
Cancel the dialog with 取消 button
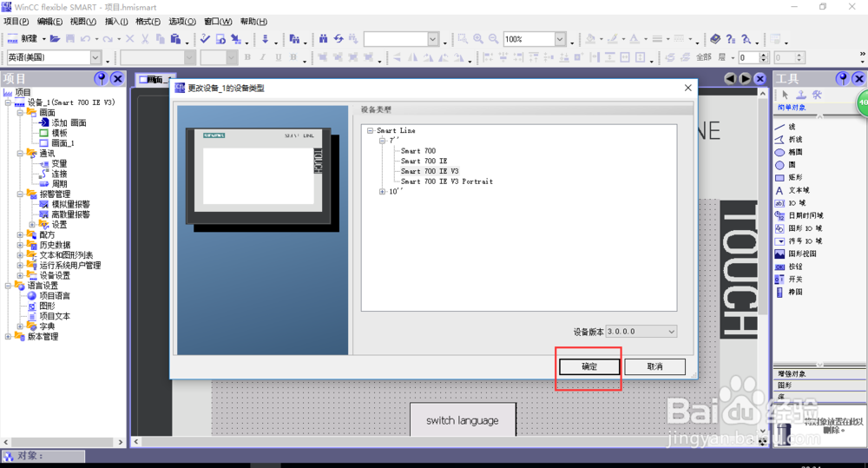point(654,366)
